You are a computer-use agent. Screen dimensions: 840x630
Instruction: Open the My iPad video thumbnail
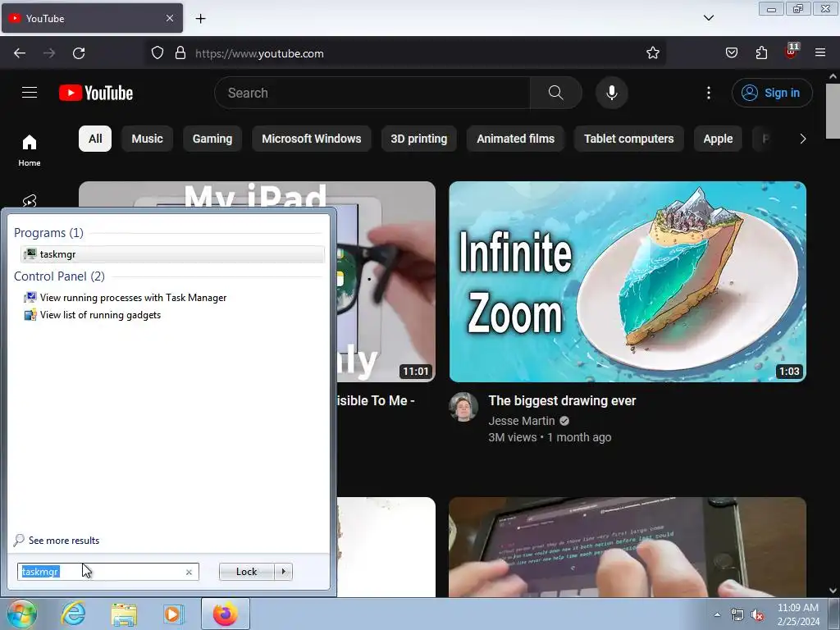(x=386, y=281)
